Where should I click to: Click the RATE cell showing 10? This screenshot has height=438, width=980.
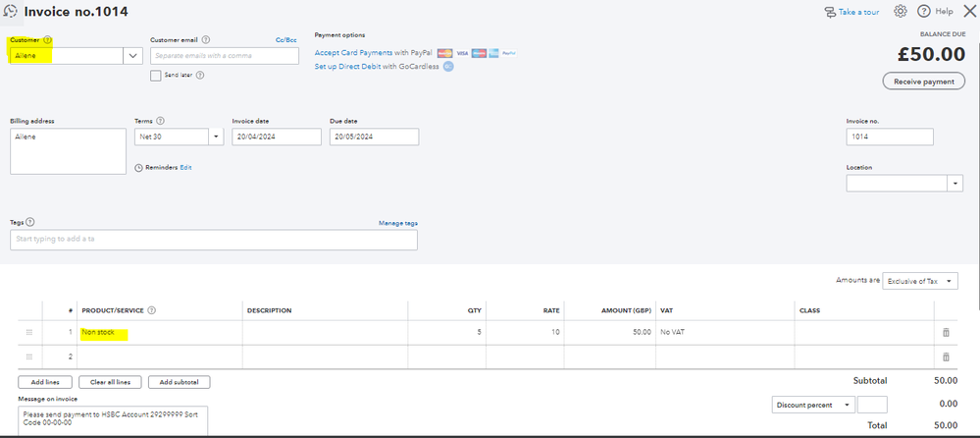click(525, 332)
